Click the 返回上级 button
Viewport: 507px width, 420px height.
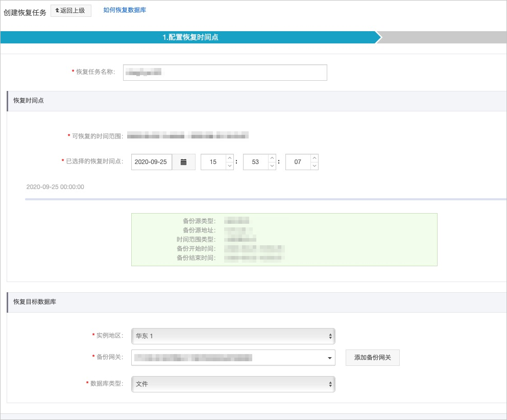[x=71, y=11]
